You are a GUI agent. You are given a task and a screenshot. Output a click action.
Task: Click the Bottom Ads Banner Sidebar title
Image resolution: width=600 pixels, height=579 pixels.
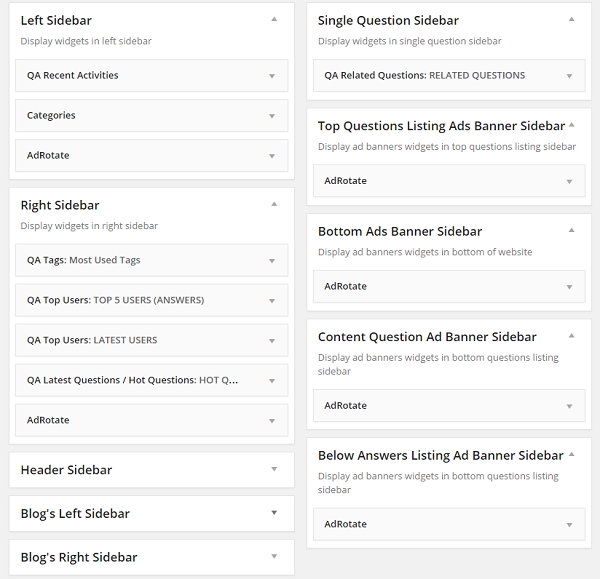(400, 232)
